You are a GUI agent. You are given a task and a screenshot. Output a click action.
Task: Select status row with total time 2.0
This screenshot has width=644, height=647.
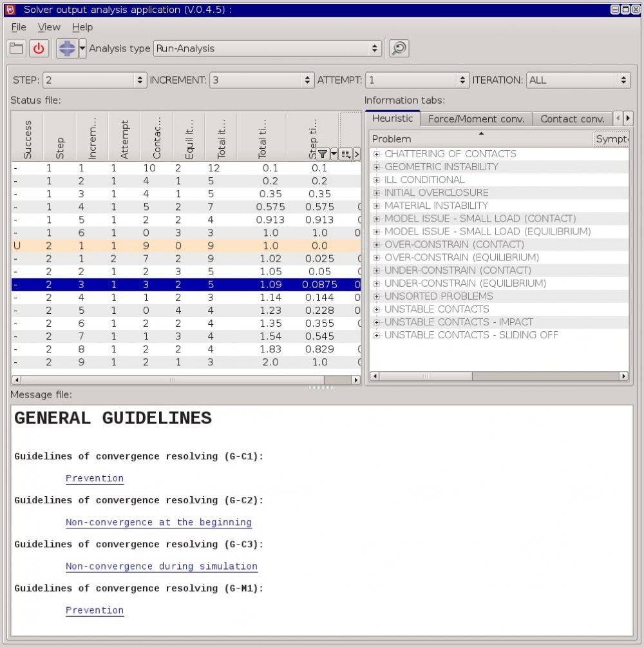click(186, 362)
